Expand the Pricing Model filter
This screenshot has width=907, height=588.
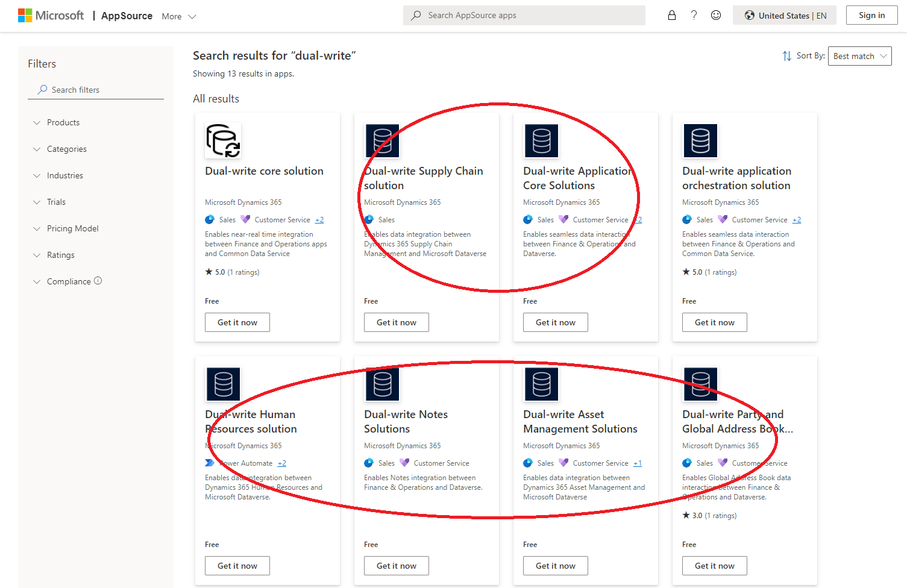pos(66,228)
